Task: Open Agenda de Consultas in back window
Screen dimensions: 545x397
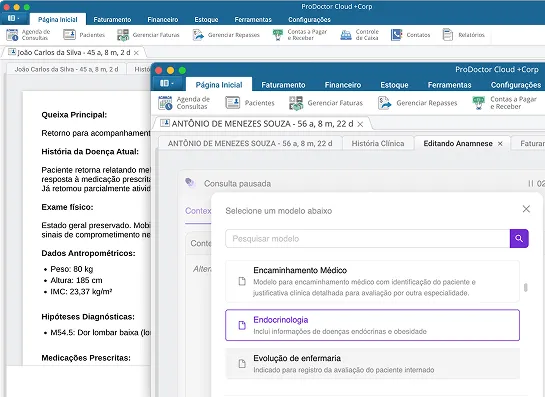Action: point(29,35)
